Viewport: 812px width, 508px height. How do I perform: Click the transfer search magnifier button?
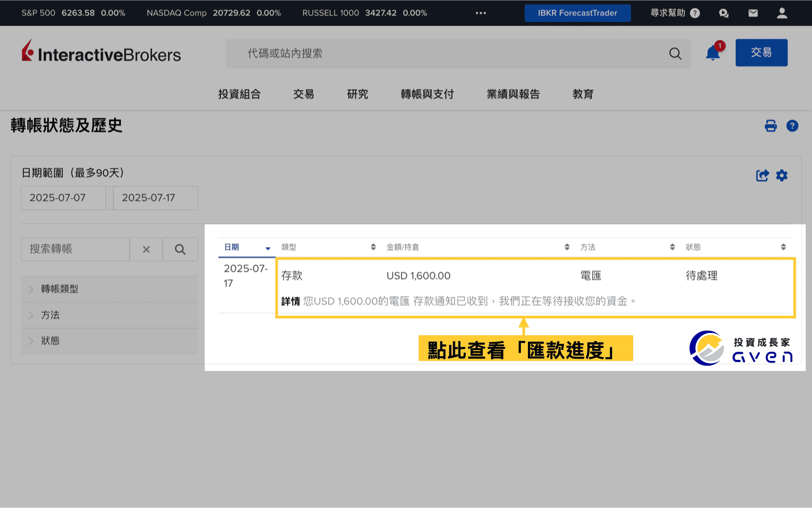(x=180, y=249)
